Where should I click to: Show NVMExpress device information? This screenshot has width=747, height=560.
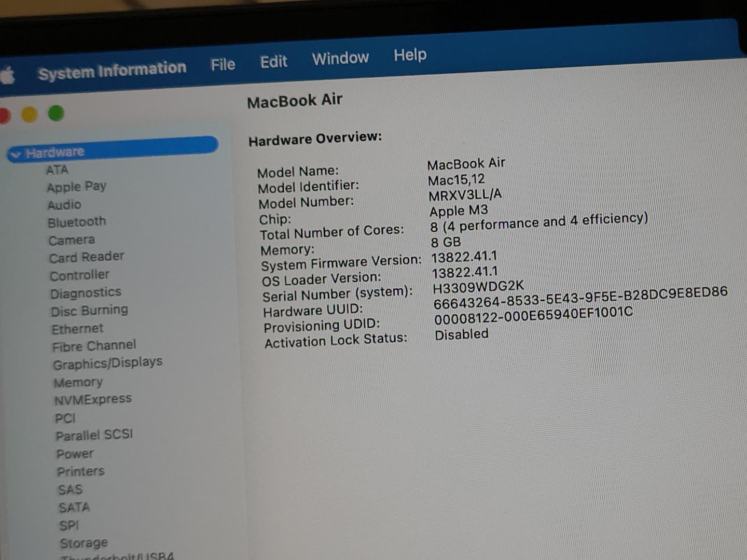93,400
